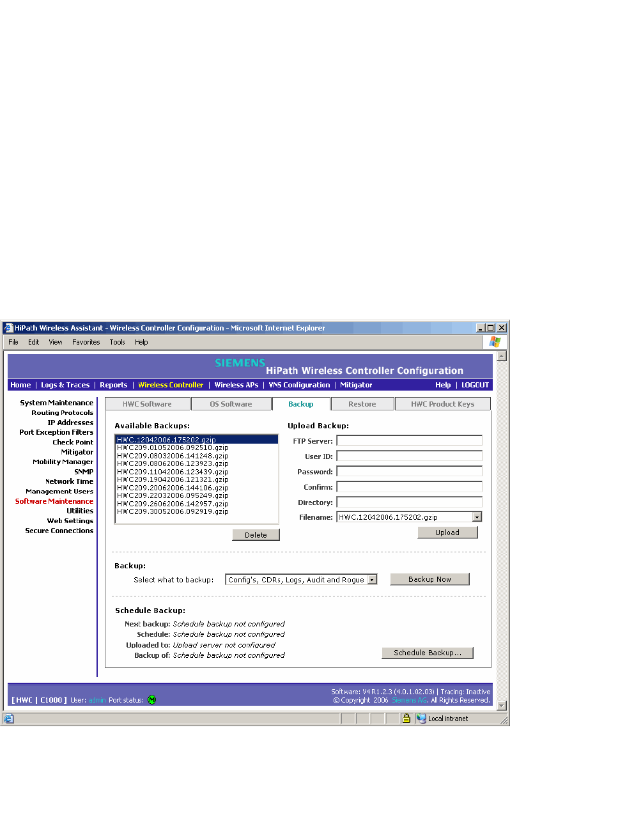Open the View menu
The image size is (634, 840).
coord(56,342)
